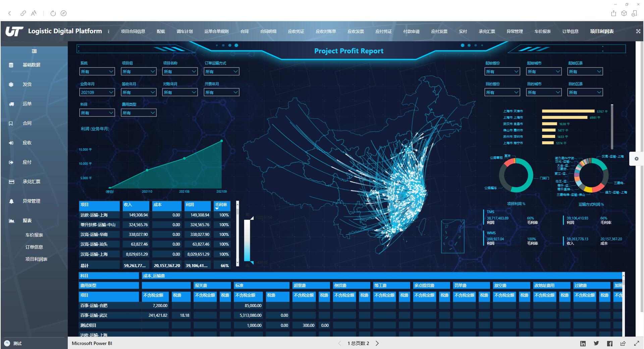Expand the 系统 filter dropdown
The width and height of the screenshot is (644, 349).
tap(97, 71)
